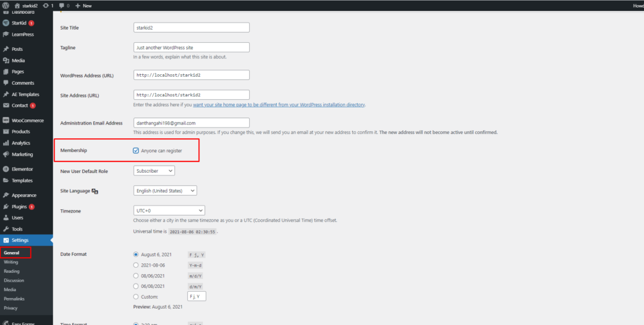
Task: Click the Tools wrench icon
Action: [x=6, y=229]
